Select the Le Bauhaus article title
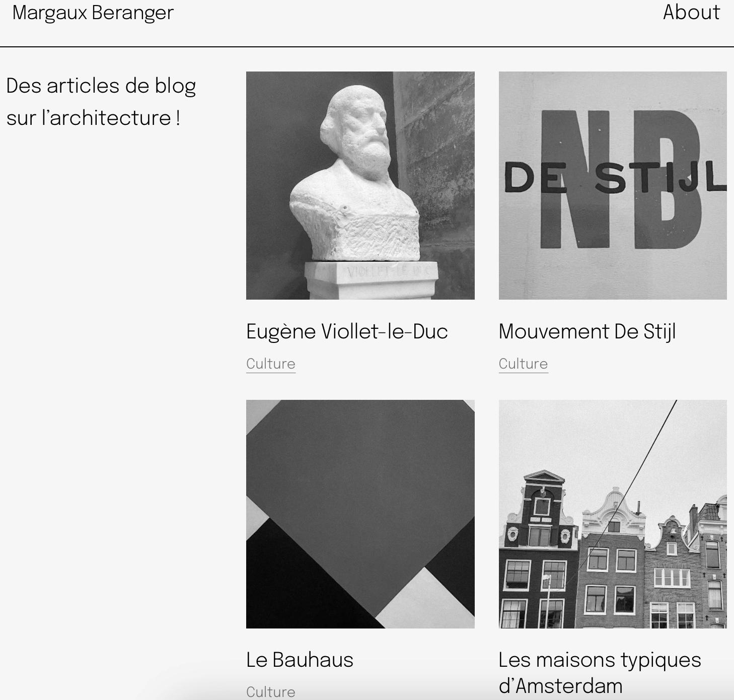734x700 pixels. click(x=300, y=660)
